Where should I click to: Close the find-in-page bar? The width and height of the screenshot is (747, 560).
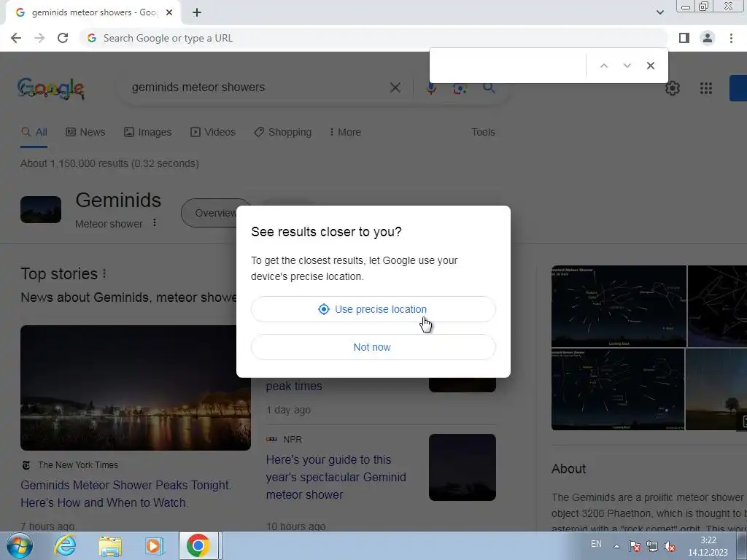tap(650, 66)
